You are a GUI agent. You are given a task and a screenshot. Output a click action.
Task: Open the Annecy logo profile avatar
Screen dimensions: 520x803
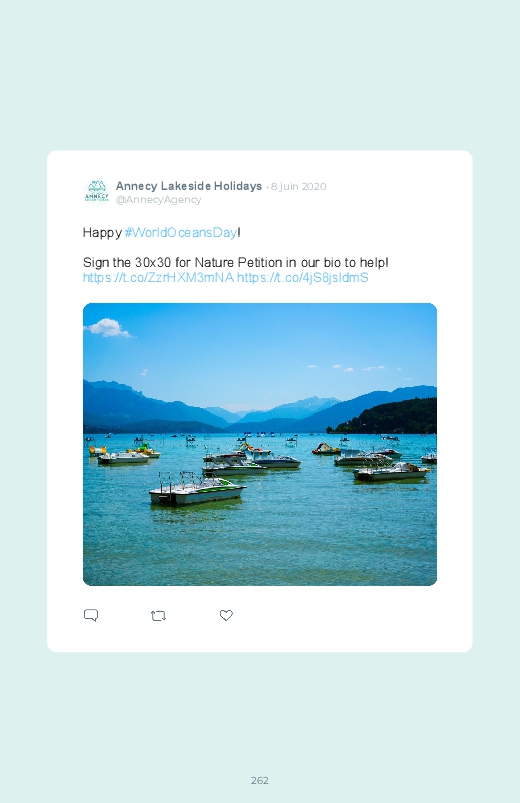97,192
